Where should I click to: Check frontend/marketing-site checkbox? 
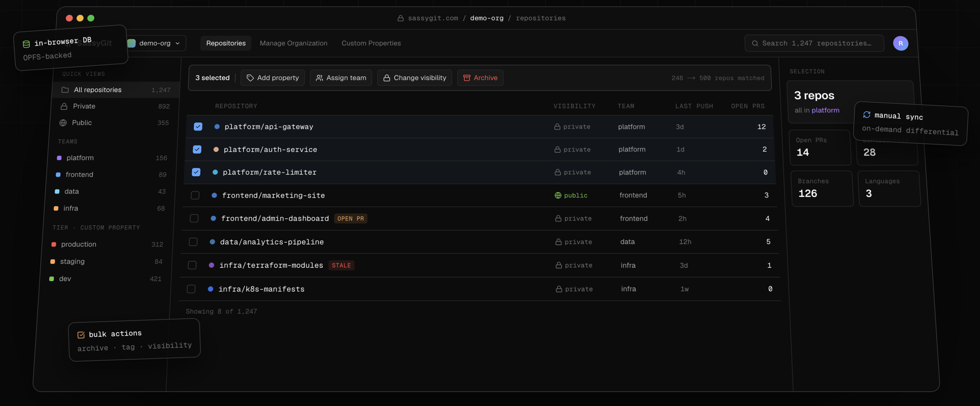pos(195,195)
